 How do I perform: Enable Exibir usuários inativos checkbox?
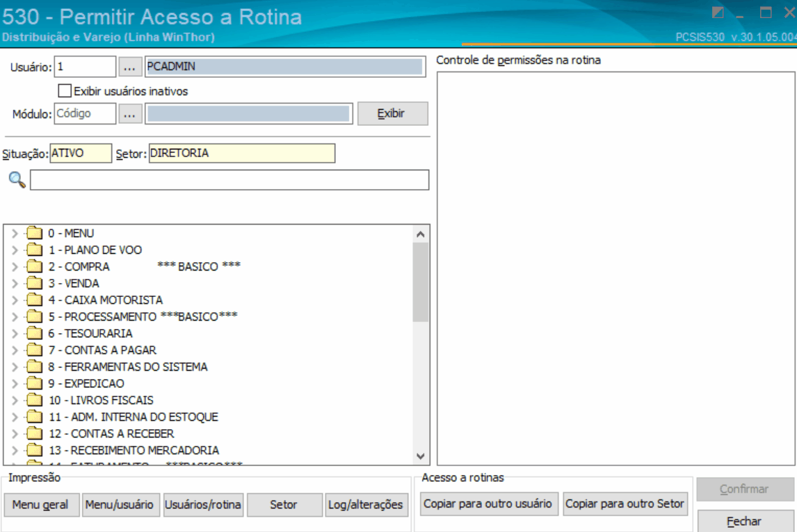[65, 91]
